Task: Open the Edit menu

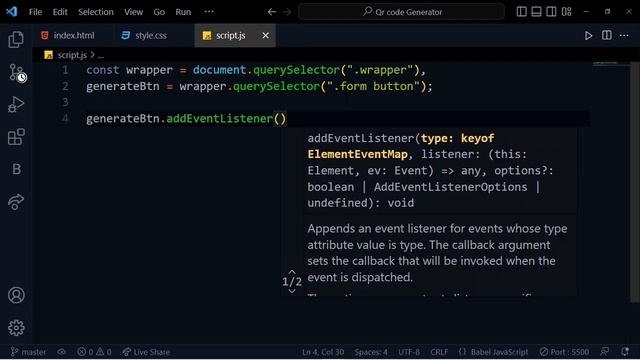Action: pyautogui.click(x=60, y=12)
